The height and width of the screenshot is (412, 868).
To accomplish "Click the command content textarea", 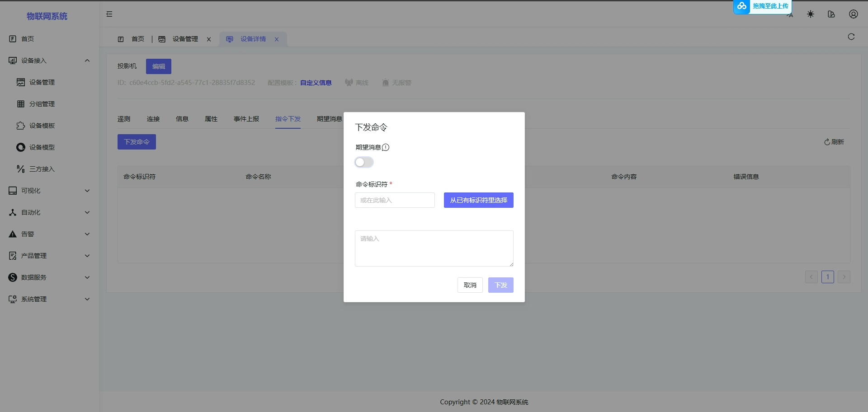I will click(434, 248).
